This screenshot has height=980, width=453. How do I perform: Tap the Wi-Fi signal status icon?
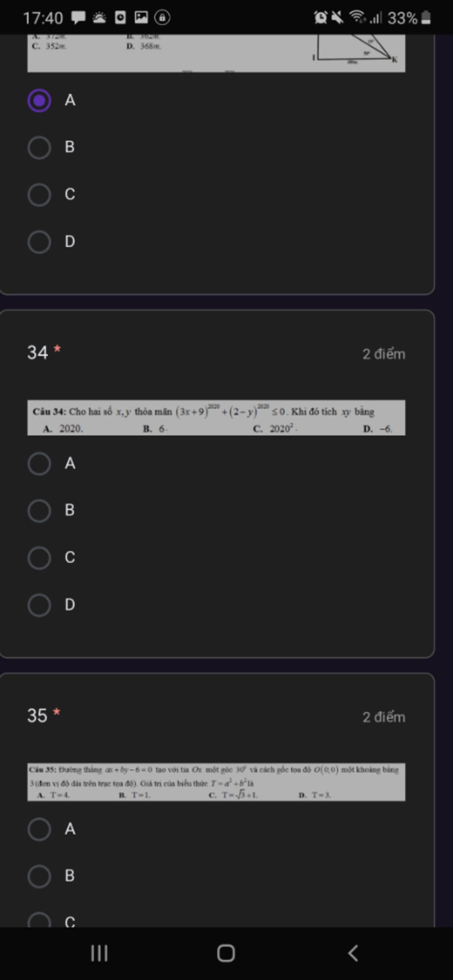[357, 17]
